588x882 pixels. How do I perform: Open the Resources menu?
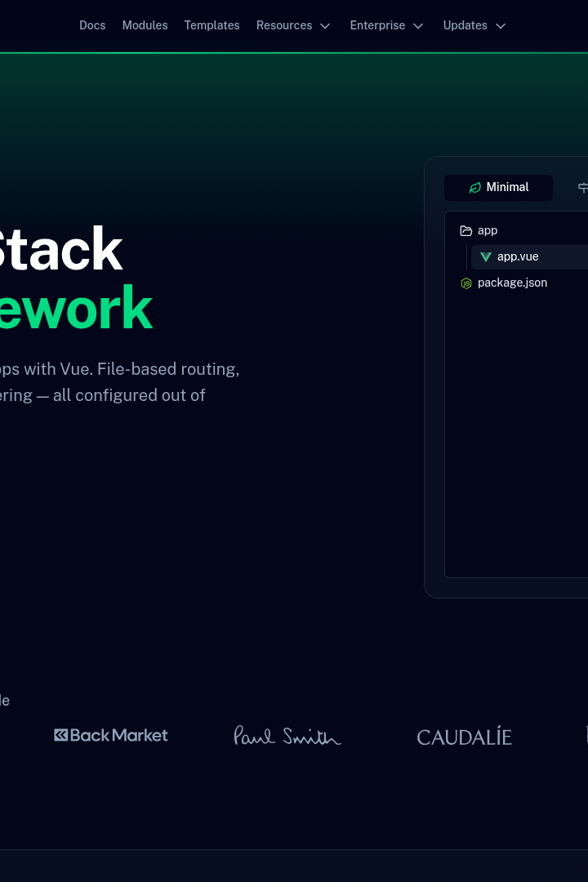click(x=293, y=25)
